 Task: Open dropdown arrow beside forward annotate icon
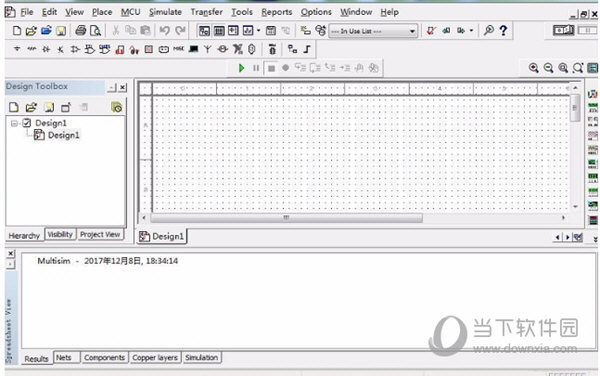tap(471, 31)
